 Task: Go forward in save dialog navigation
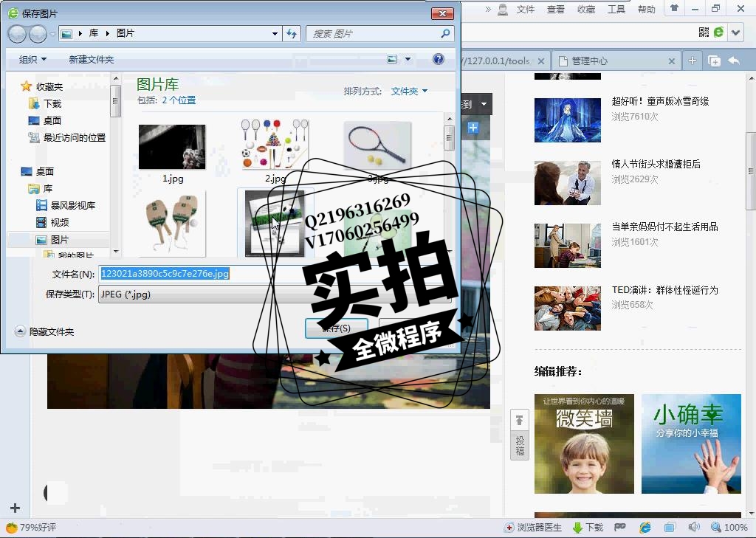tap(38, 34)
